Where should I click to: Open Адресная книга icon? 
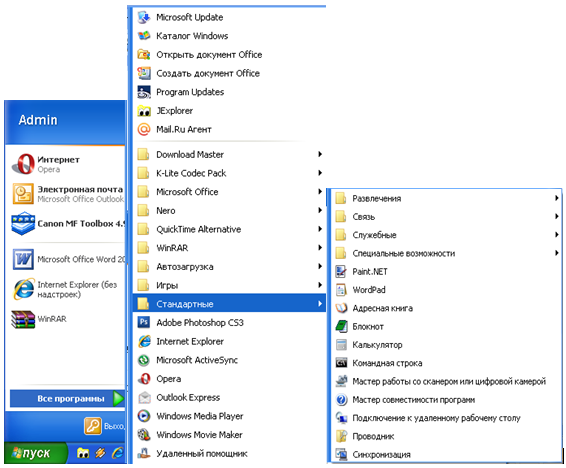pyautogui.click(x=341, y=308)
